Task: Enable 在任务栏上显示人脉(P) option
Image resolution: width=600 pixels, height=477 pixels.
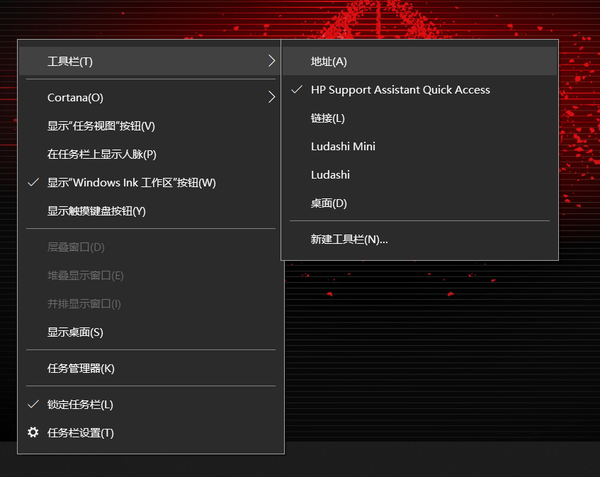Action: 102,154
